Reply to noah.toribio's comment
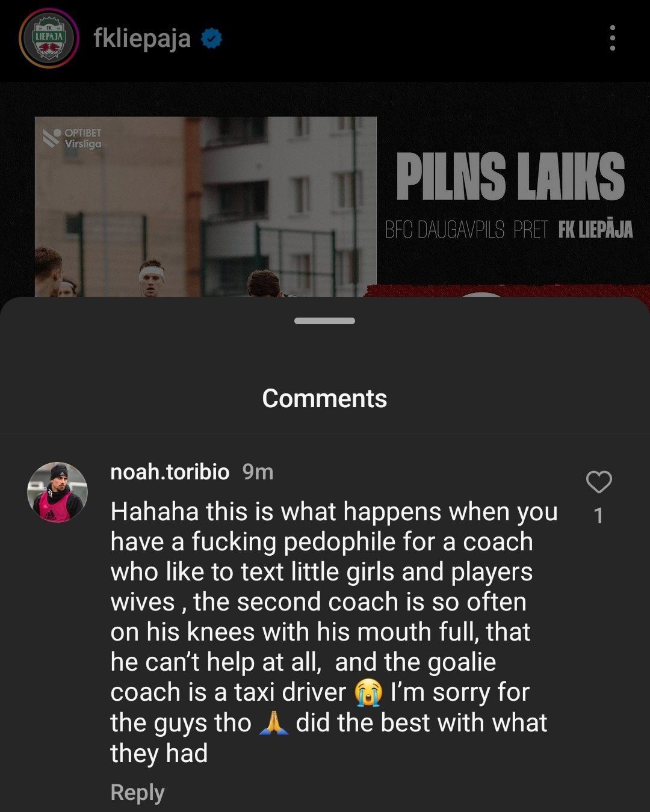 point(137,793)
